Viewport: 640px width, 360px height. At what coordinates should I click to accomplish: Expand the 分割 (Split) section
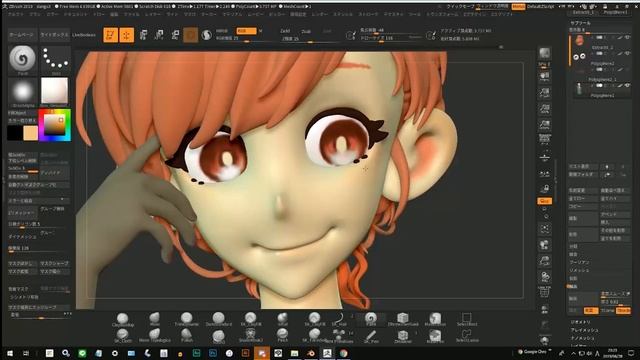pos(574,247)
